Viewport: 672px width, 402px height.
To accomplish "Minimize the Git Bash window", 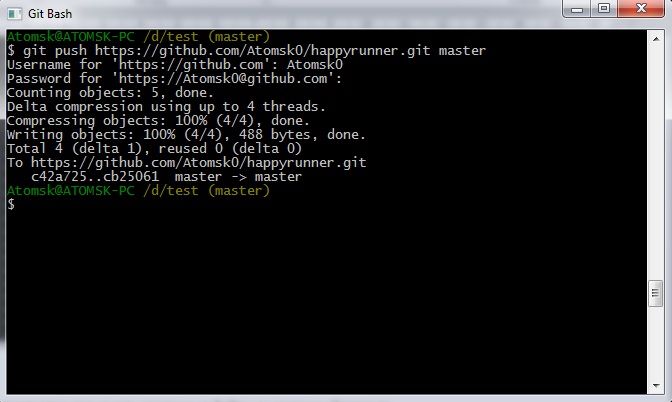I will [x=577, y=9].
